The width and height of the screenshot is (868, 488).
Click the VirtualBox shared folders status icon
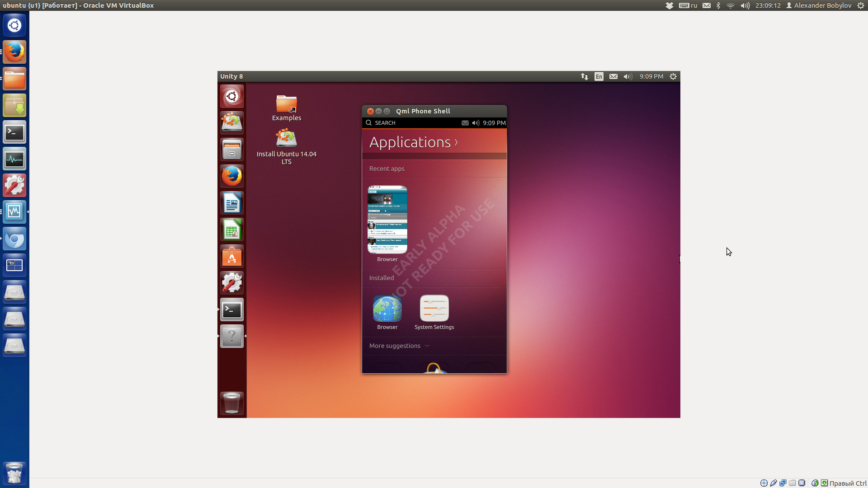point(793,483)
